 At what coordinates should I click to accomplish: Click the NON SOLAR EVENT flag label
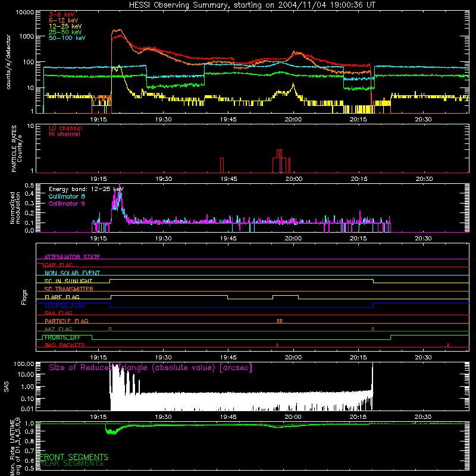click(72, 273)
